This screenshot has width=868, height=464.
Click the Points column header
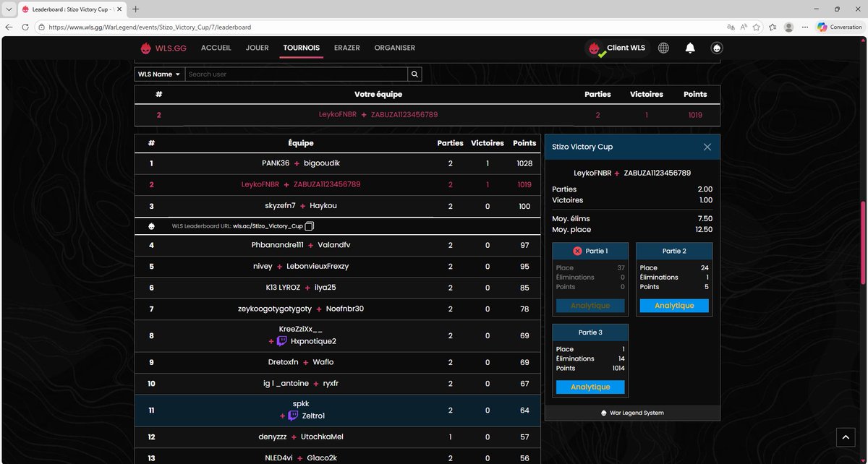coord(524,143)
